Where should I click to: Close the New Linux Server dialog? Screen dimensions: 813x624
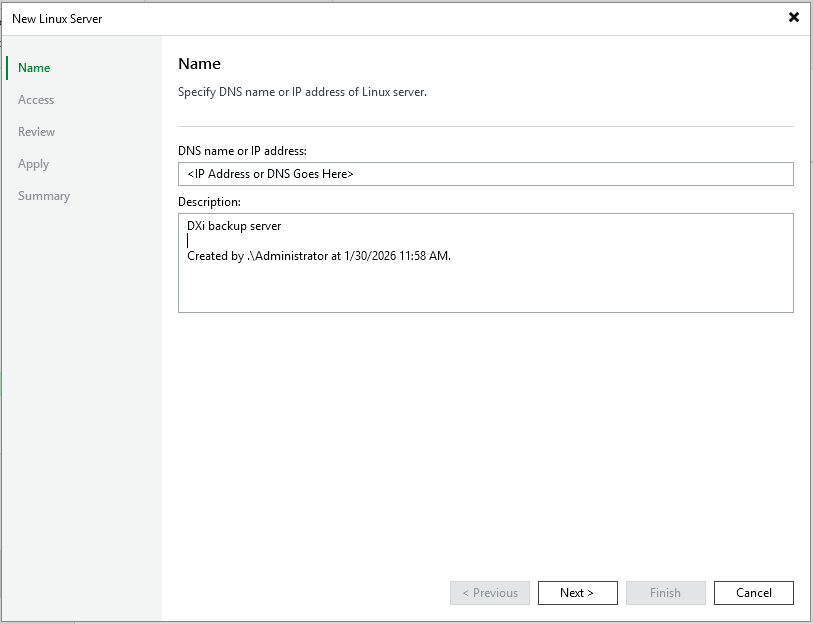click(x=793, y=17)
